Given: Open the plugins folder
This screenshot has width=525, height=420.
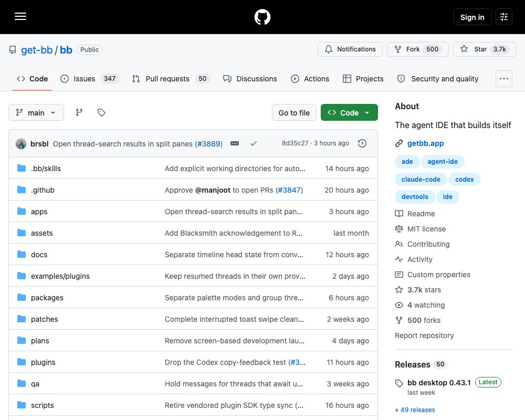Looking at the screenshot, I should 43,362.
